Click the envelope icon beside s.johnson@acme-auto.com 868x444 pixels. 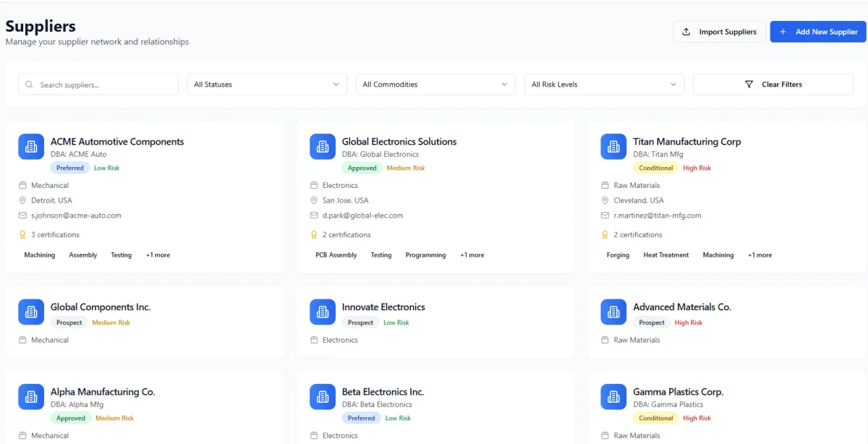(x=22, y=215)
